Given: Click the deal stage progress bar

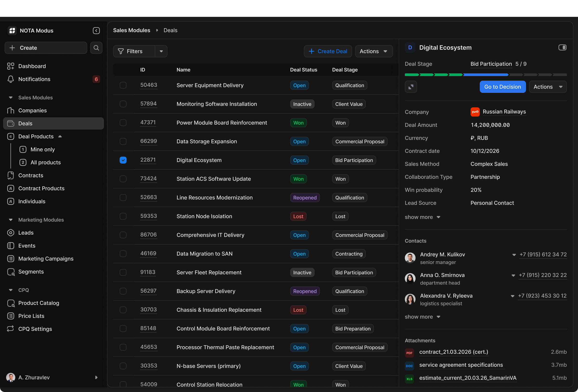Looking at the screenshot, I should tap(486, 75).
